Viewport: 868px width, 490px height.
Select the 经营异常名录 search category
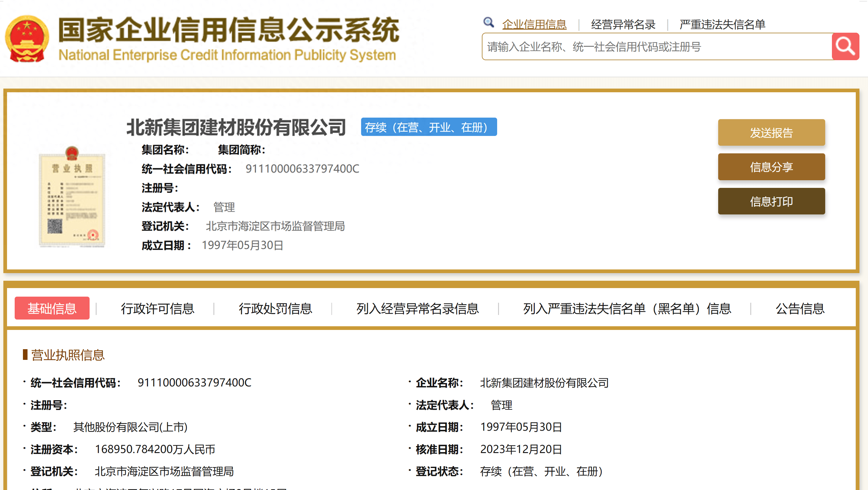click(623, 24)
